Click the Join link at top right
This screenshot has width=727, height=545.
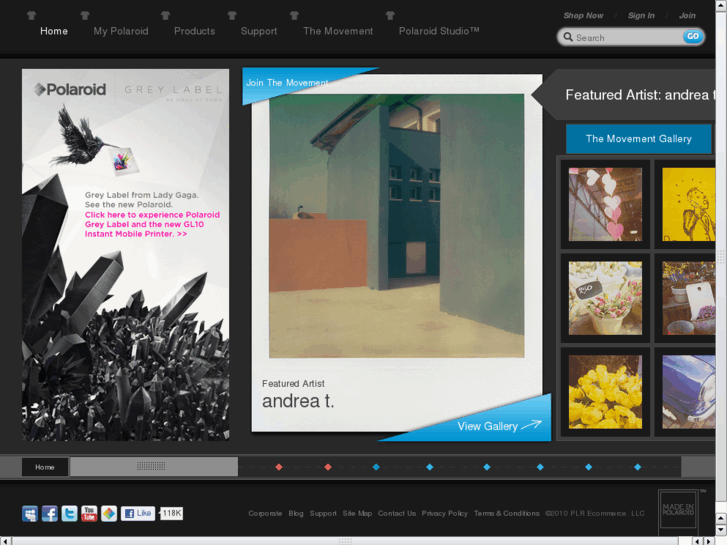tap(687, 16)
